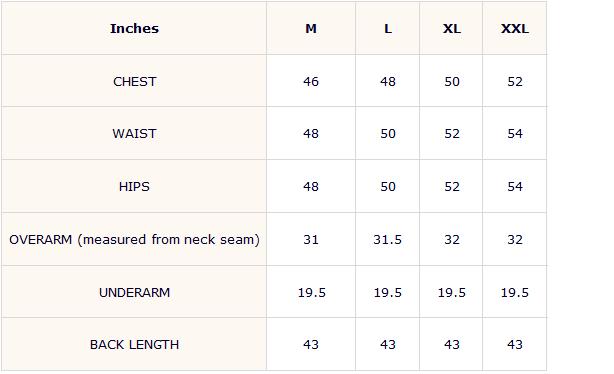Click the overarm value 31 for M

pyautogui.click(x=311, y=239)
